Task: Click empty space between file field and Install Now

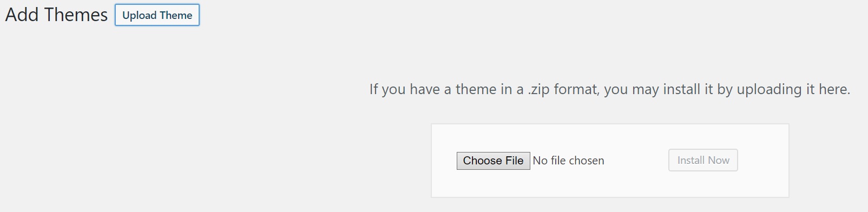Action: pos(636,161)
